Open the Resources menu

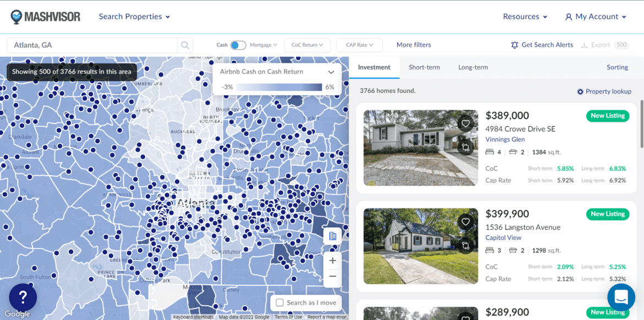525,17
